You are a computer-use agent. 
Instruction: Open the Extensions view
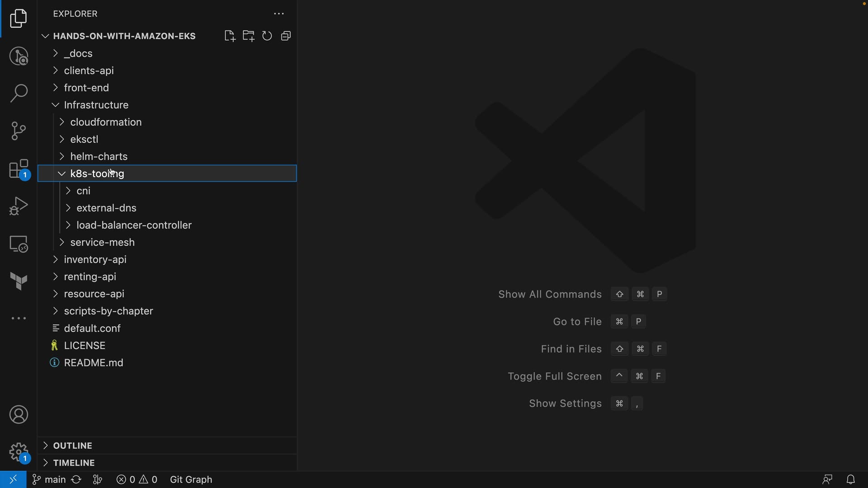[x=19, y=169]
